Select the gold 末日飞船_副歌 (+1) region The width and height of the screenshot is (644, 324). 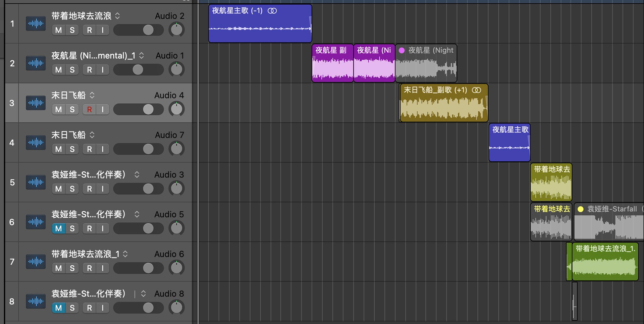pos(444,103)
